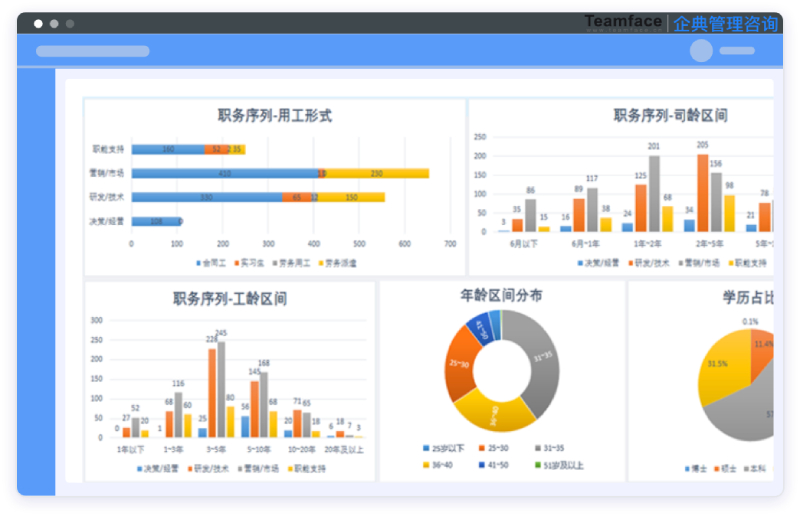Click the 营销/市场 bar labeled 410
800x516 pixels.
click(x=225, y=173)
